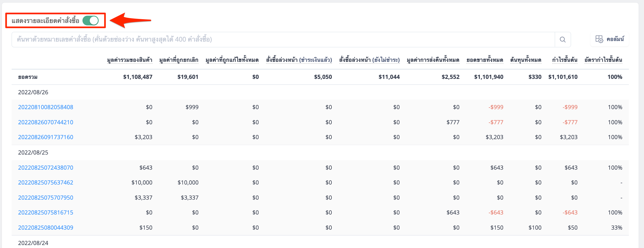This screenshot has height=248, width=644.
Task: Click the 33% gross margin cell
Action: [x=617, y=228]
